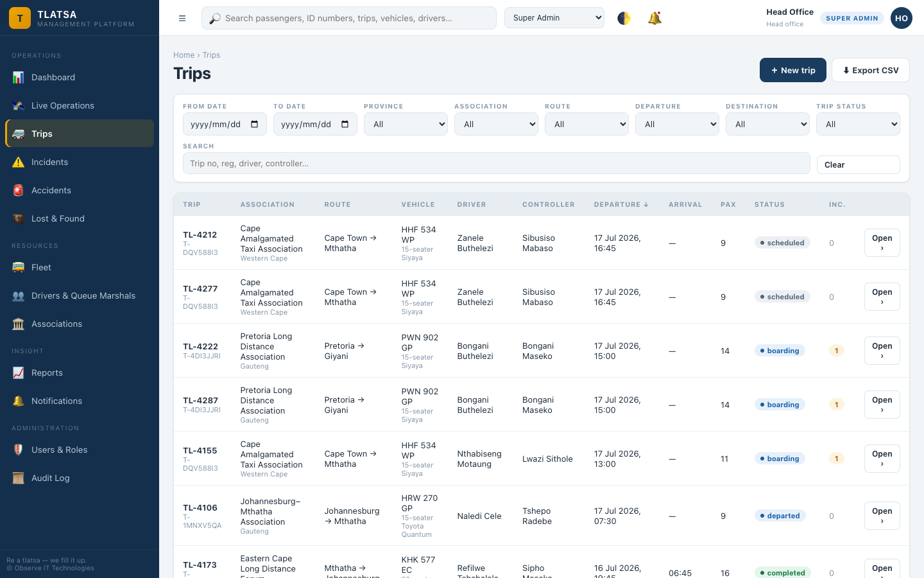Open the Associations page
Viewport: 924px width, 578px height.
(x=80, y=324)
